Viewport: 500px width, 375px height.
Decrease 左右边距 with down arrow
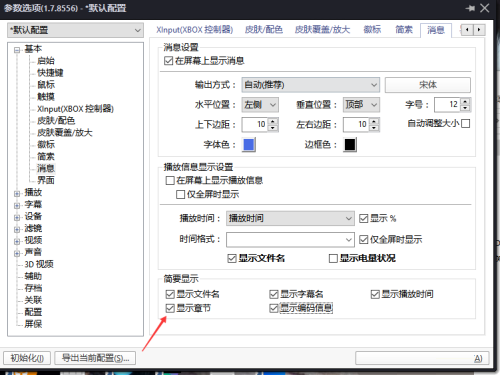tap(374, 128)
